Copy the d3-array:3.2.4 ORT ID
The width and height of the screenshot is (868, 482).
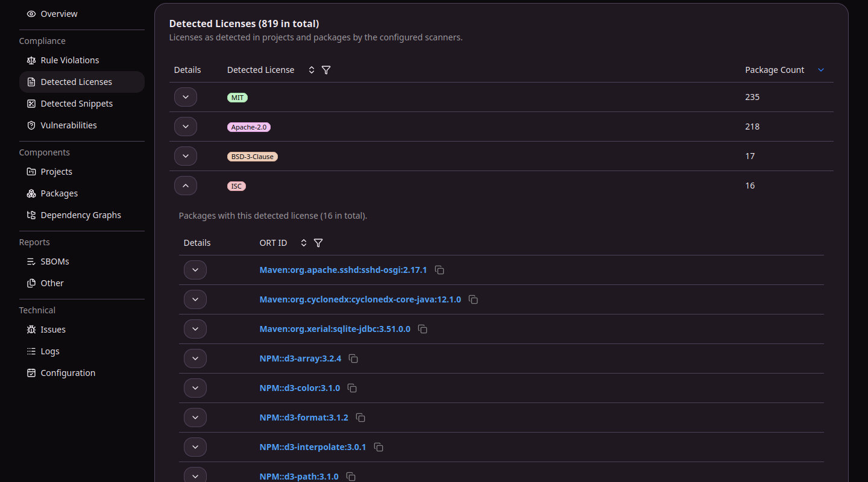point(353,358)
